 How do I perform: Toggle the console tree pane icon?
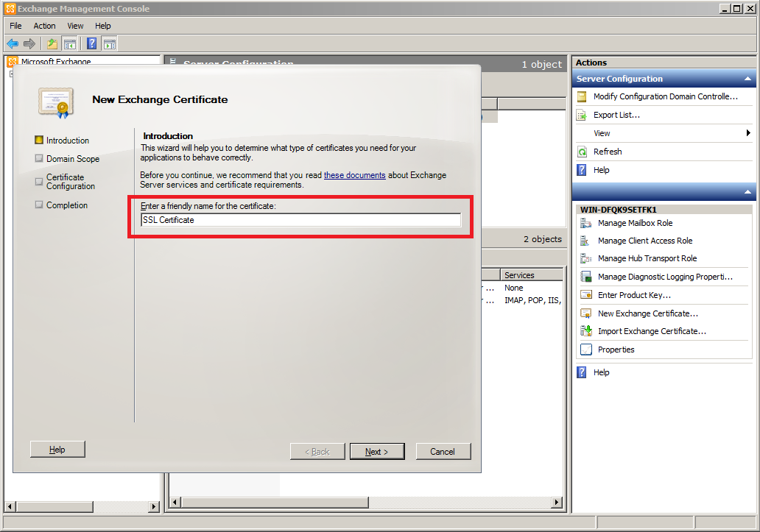[x=70, y=43]
